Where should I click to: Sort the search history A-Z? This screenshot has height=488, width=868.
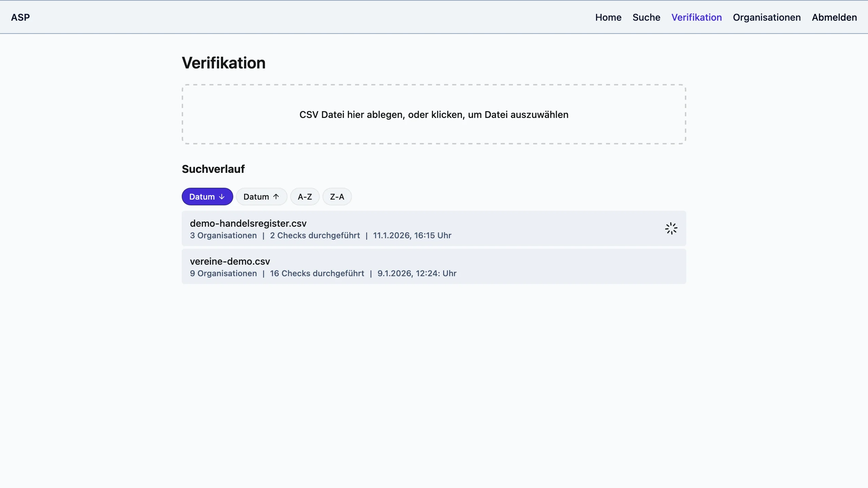[304, 197]
